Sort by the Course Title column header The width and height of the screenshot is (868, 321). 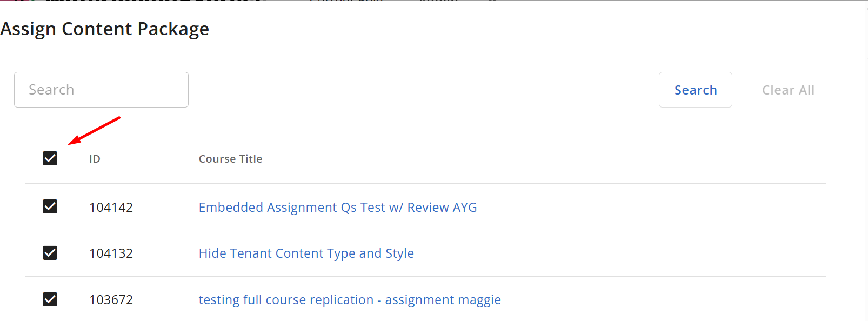pos(230,159)
